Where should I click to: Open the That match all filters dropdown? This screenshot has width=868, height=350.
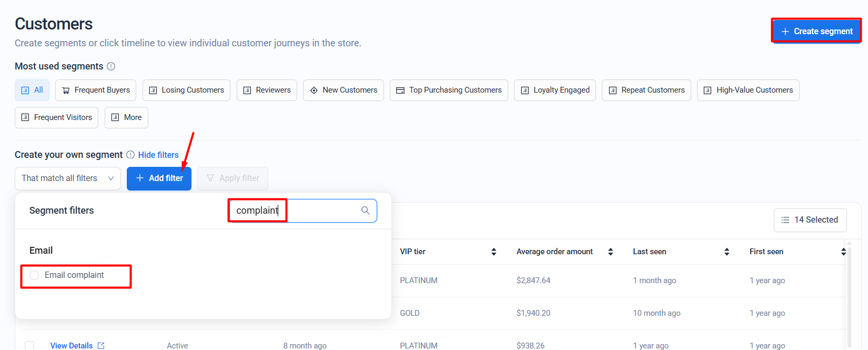point(68,178)
